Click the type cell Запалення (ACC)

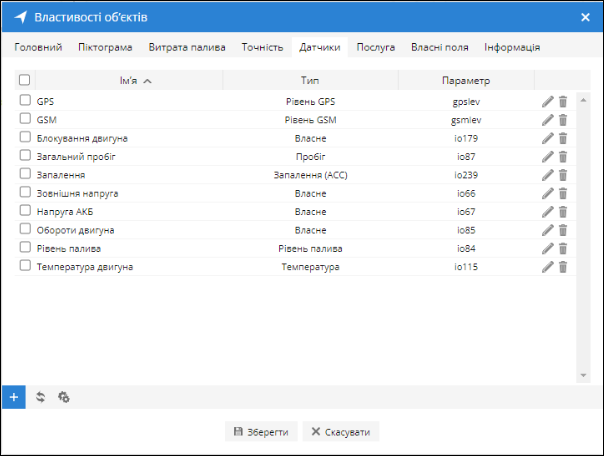coord(311,175)
